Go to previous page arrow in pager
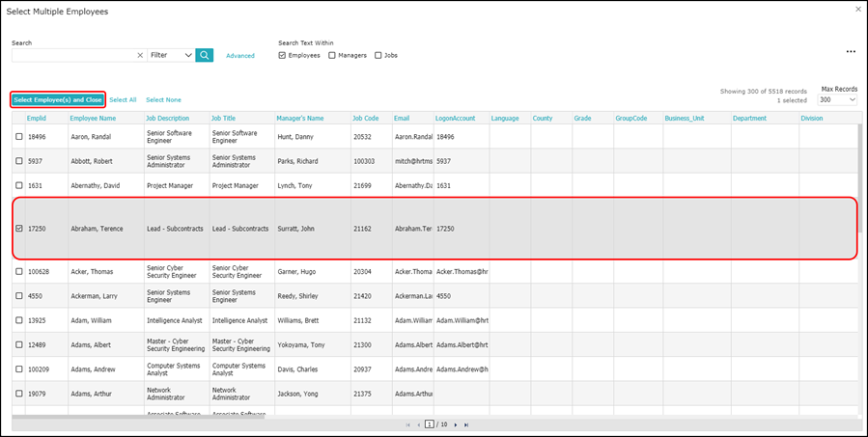The width and height of the screenshot is (868, 437). 418,424
